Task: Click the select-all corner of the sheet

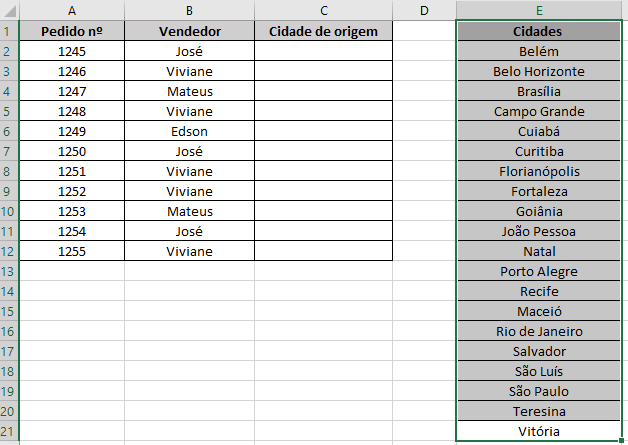Action: click(x=9, y=11)
